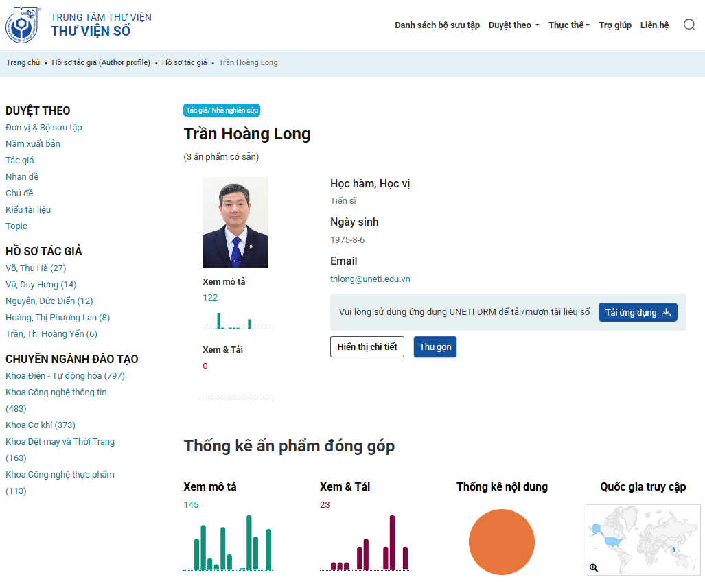Click the profile Xem & Tải count 0
Image resolution: width=705 pixels, height=588 pixels.
pos(205,366)
